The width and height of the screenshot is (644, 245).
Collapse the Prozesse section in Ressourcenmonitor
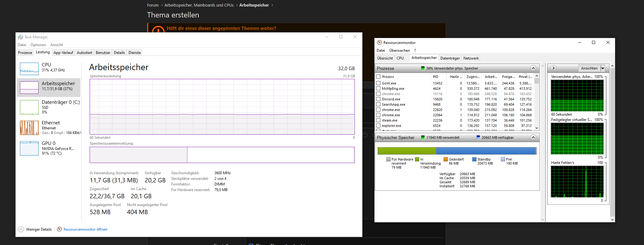point(533,68)
